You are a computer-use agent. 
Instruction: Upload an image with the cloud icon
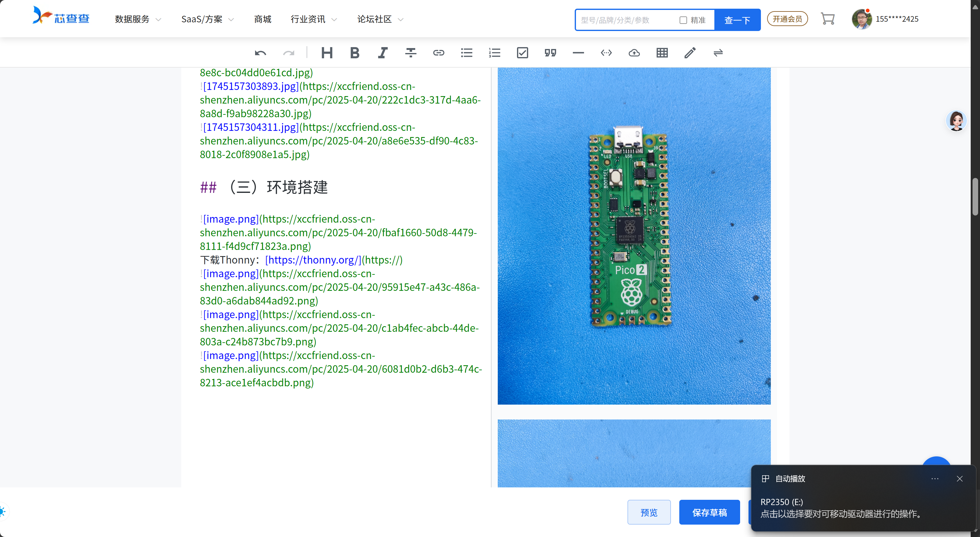coord(634,53)
